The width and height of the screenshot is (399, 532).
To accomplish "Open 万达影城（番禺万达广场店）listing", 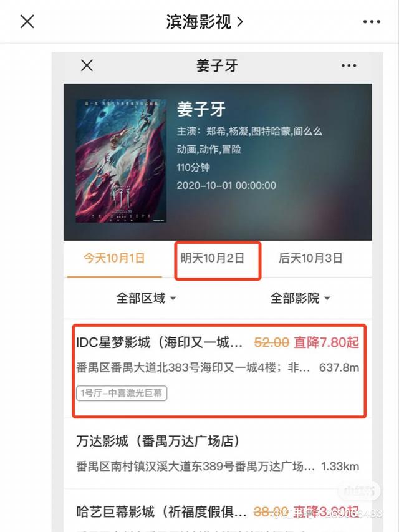I will point(218,453).
